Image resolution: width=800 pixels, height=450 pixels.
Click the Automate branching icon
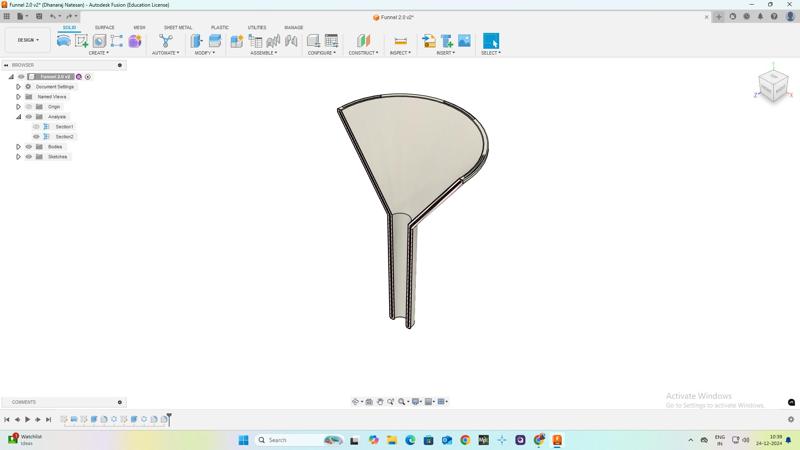click(165, 41)
